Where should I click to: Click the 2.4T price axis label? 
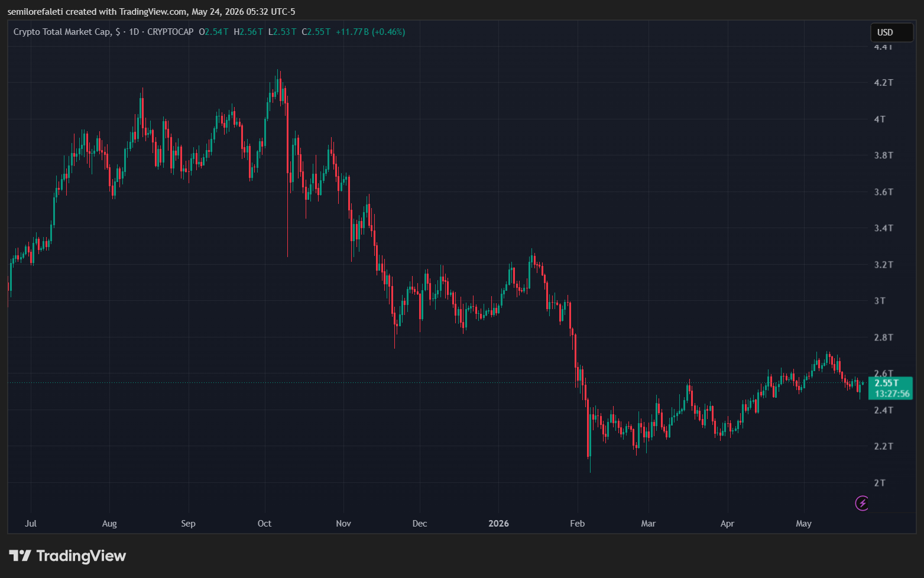883,410
